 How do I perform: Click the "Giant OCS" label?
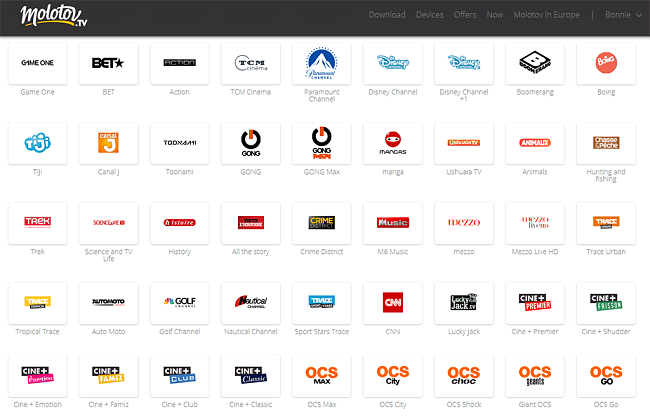coord(535,404)
